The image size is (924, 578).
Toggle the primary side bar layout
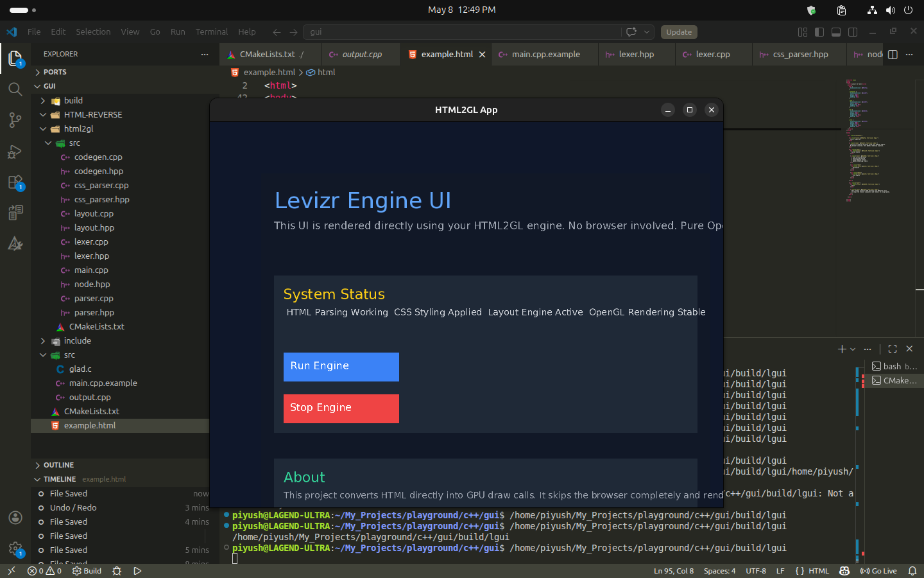click(x=819, y=32)
